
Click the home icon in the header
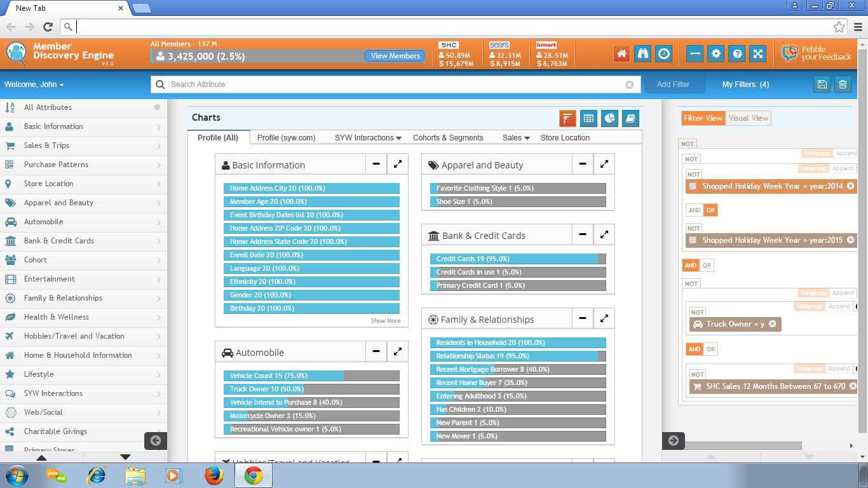(x=621, y=54)
